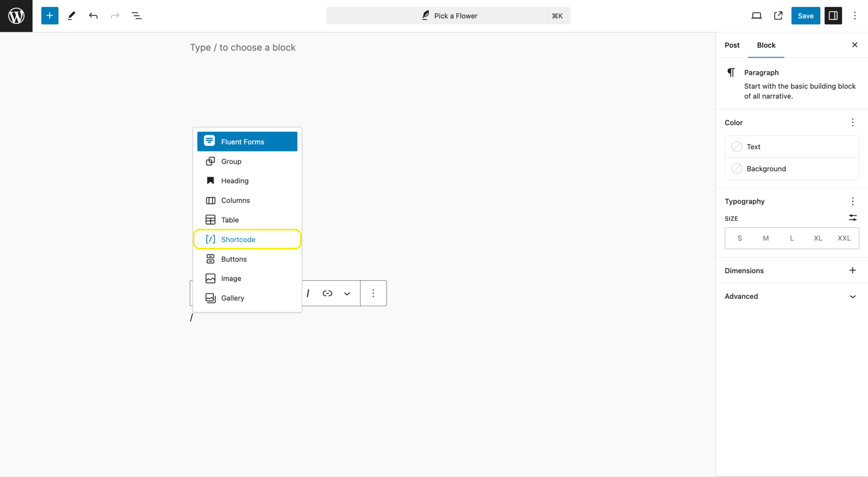Open the more options dropdown in block toolbar
868x477 pixels.
tap(373, 293)
